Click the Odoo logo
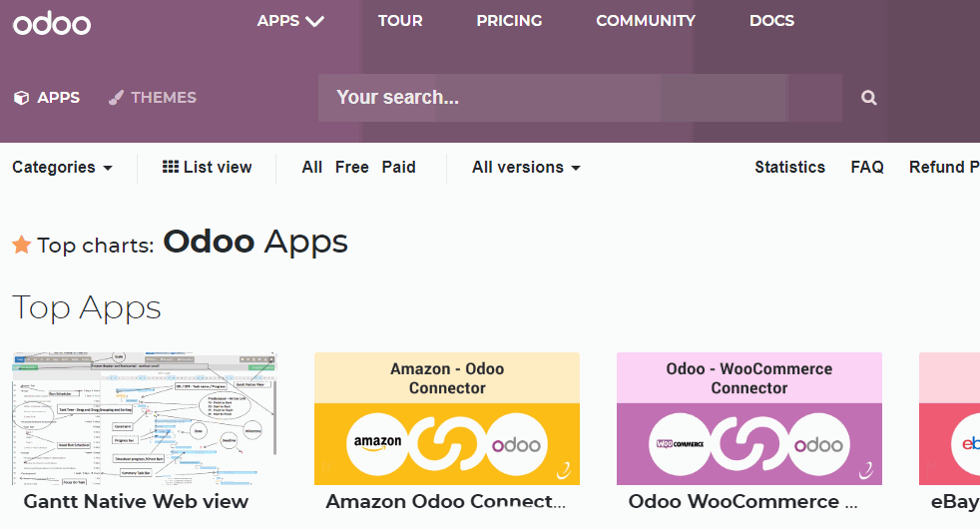Viewport: 980px width, 529px height. point(52,24)
